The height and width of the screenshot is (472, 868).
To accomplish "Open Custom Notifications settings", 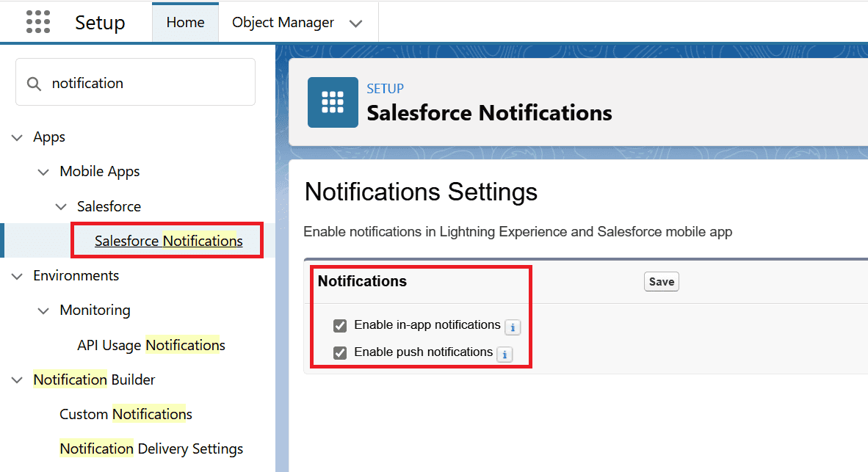I will pos(126,415).
